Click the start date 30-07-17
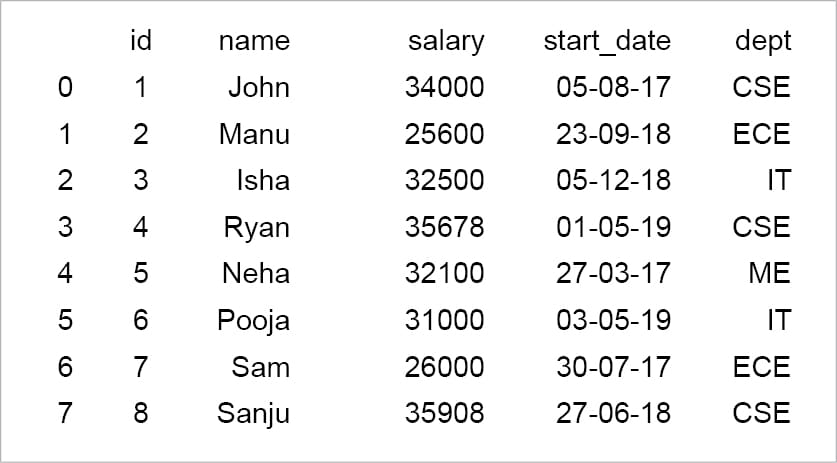 point(613,366)
